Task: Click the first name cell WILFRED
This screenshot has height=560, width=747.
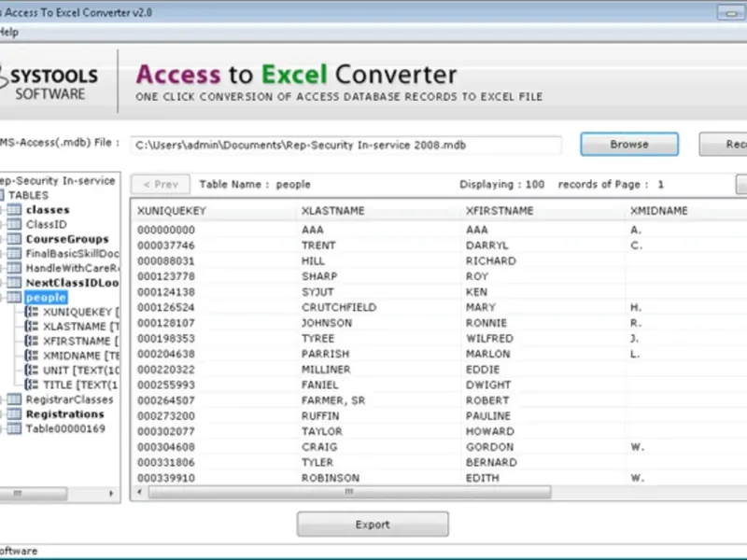Action: pyautogui.click(x=489, y=339)
